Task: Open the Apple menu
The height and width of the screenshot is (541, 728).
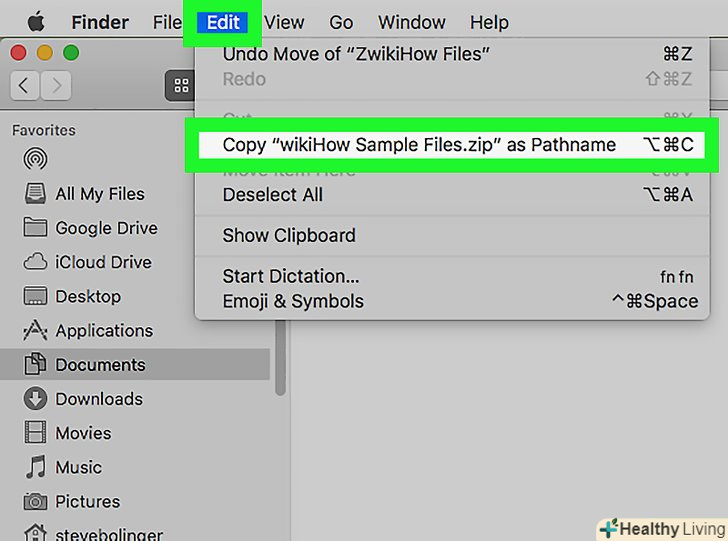Action: [x=36, y=22]
